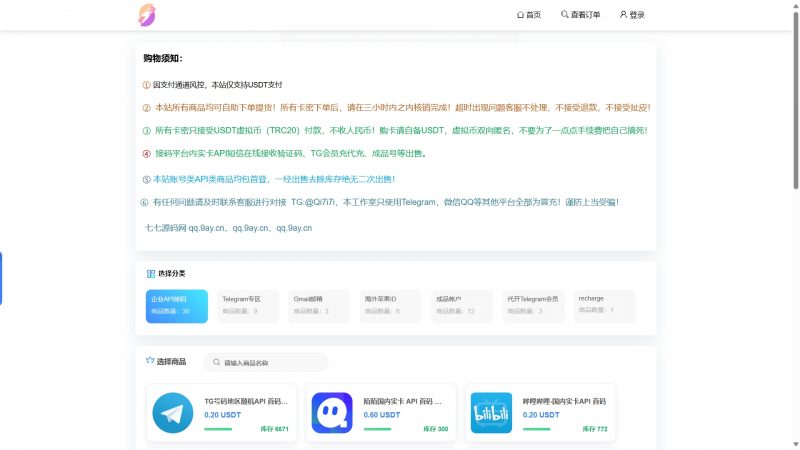Image resolution: width=800 pixels, height=450 pixels.
Task: Click the 七七源码网 qq.9ay.cn text
Action: [229, 228]
